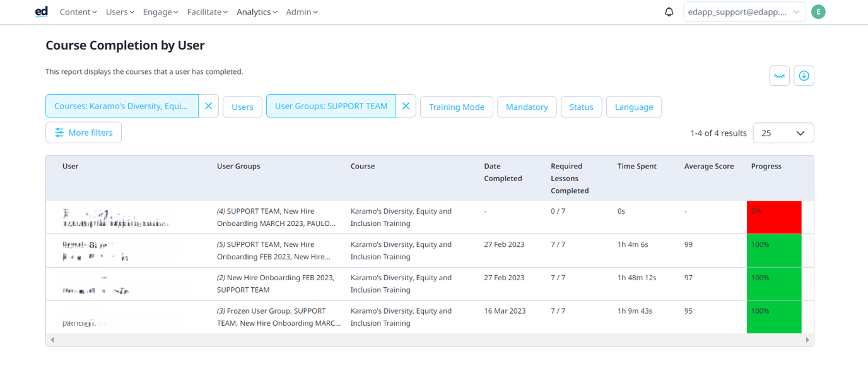Image resolution: width=868 pixels, height=385 pixels.
Task: Click the 16 Mar 2023 date cell
Action: [504, 311]
